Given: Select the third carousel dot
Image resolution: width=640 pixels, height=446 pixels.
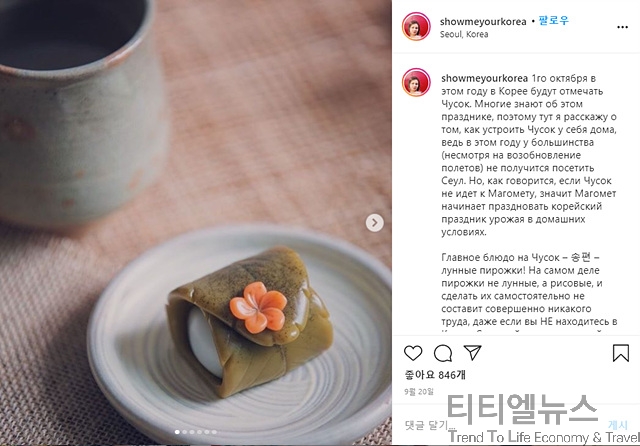Looking at the screenshot, I should click(x=192, y=432).
